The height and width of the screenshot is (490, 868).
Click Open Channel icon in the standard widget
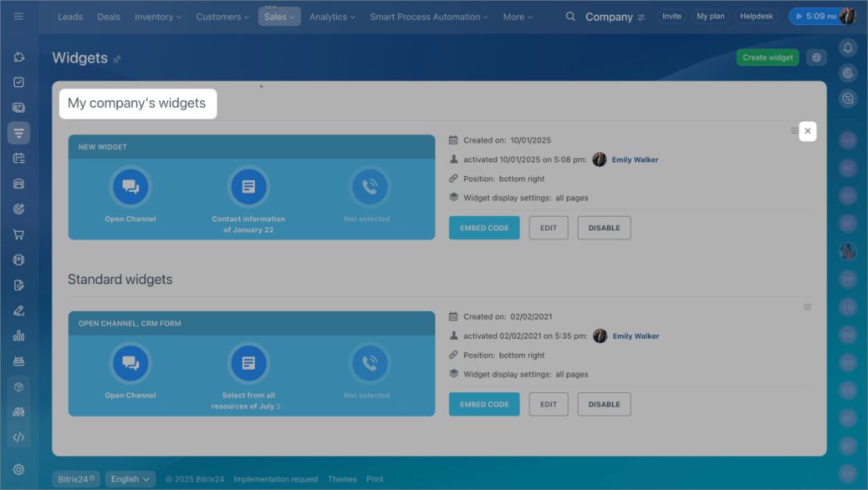point(131,363)
